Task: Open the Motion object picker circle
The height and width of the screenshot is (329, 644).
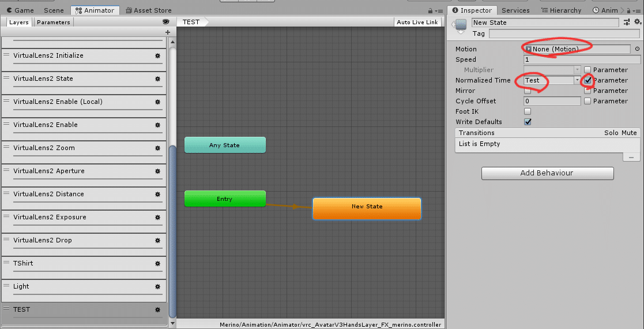Action: [637, 49]
